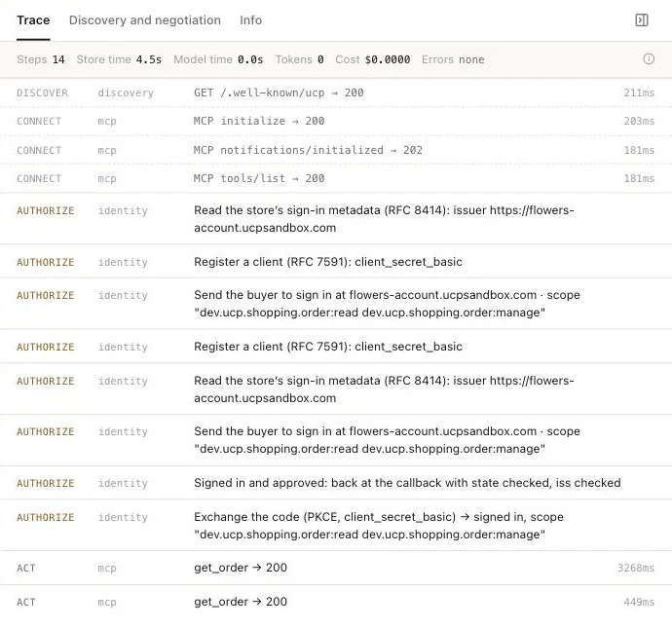Click the Steps 14 stat
The height and width of the screenshot is (628, 672).
[x=41, y=59]
